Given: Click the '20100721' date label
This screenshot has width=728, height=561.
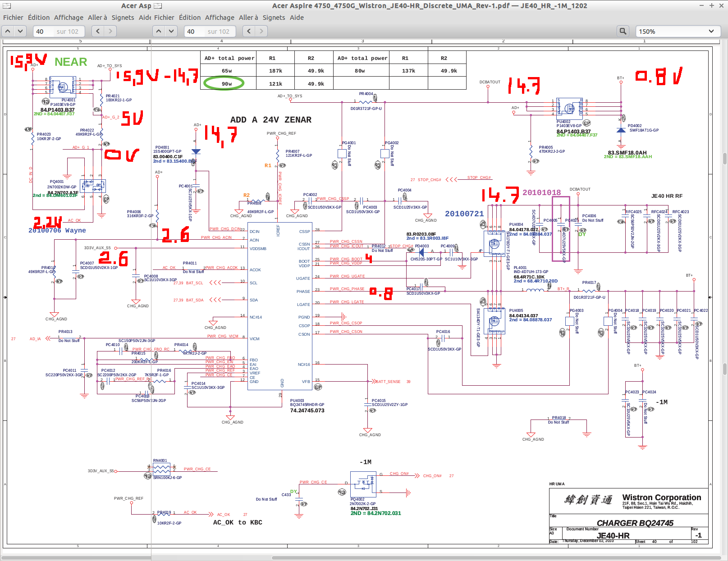Looking at the screenshot, I should (464, 214).
